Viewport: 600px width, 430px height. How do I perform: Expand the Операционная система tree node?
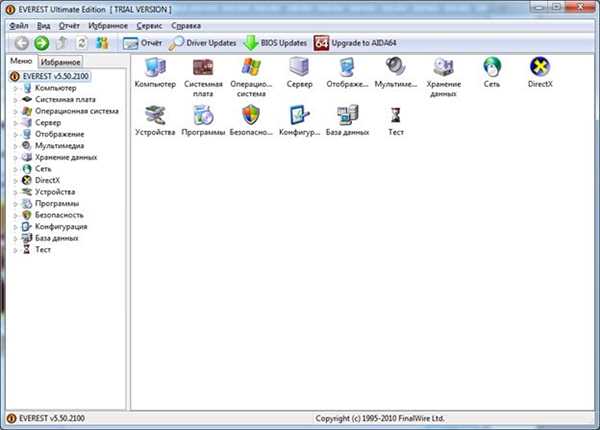[16, 112]
